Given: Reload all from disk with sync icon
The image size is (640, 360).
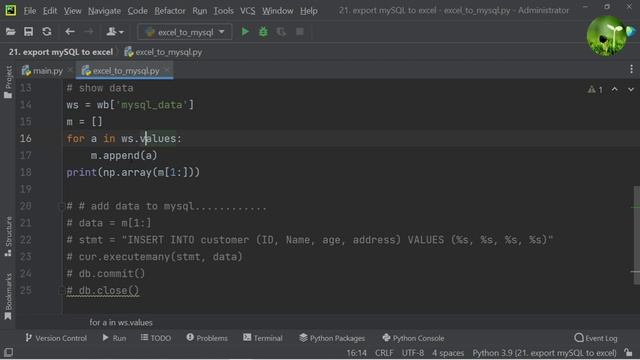Looking at the screenshot, I should [x=47, y=32].
